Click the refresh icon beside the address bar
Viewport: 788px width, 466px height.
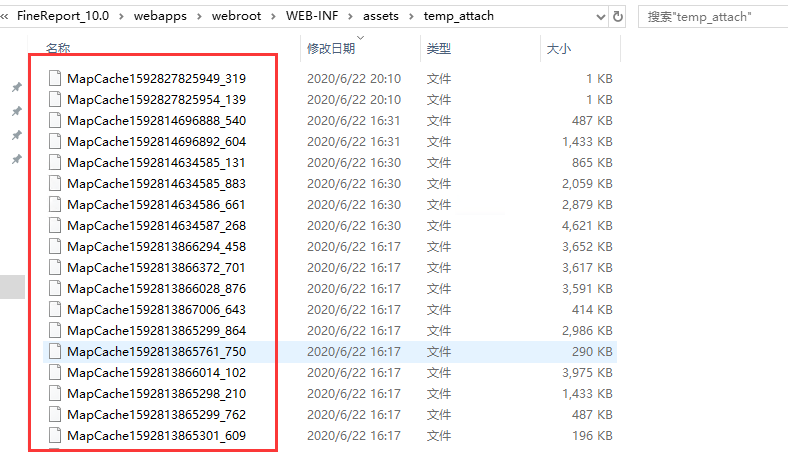click(618, 17)
